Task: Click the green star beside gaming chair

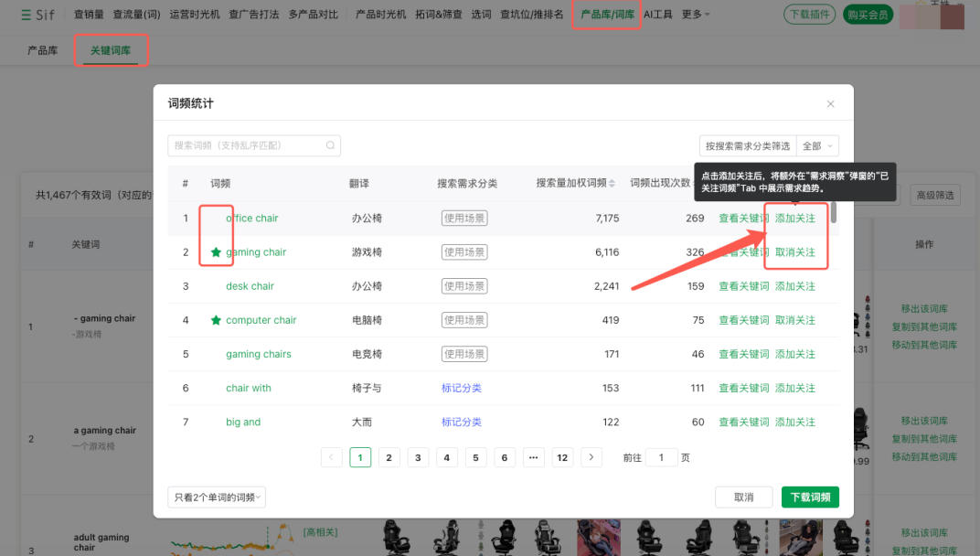Action: [x=216, y=252]
